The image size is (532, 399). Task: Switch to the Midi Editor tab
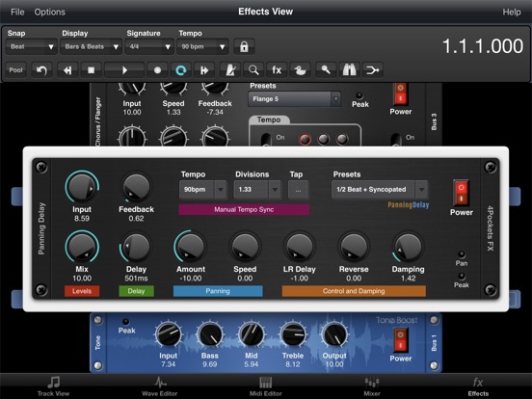[266, 386]
